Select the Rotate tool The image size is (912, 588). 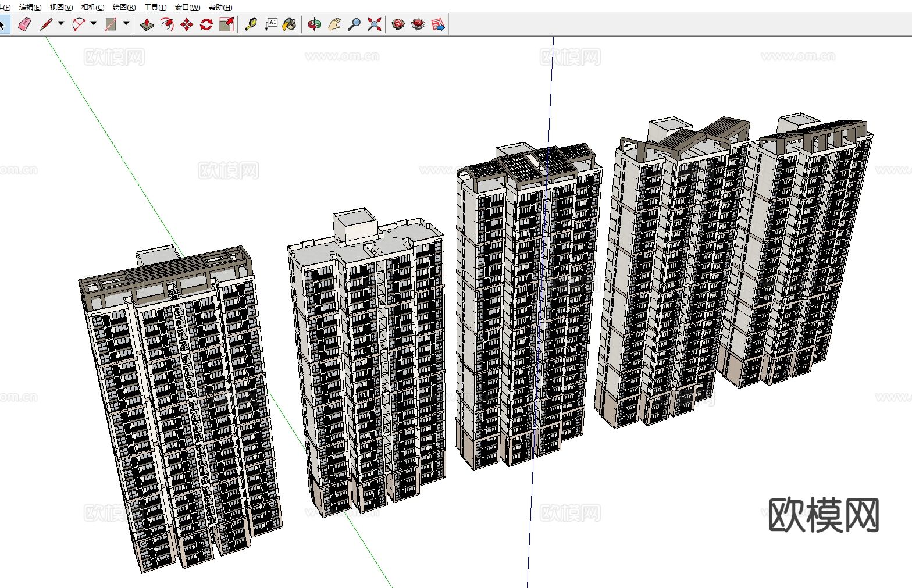(x=206, y=24)
